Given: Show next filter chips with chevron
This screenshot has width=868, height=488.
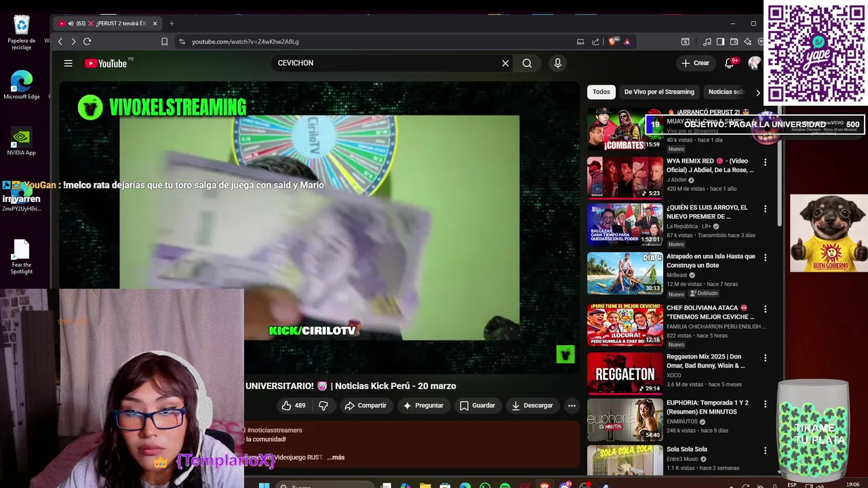Looking at the screenshot, I should point(757,93).
